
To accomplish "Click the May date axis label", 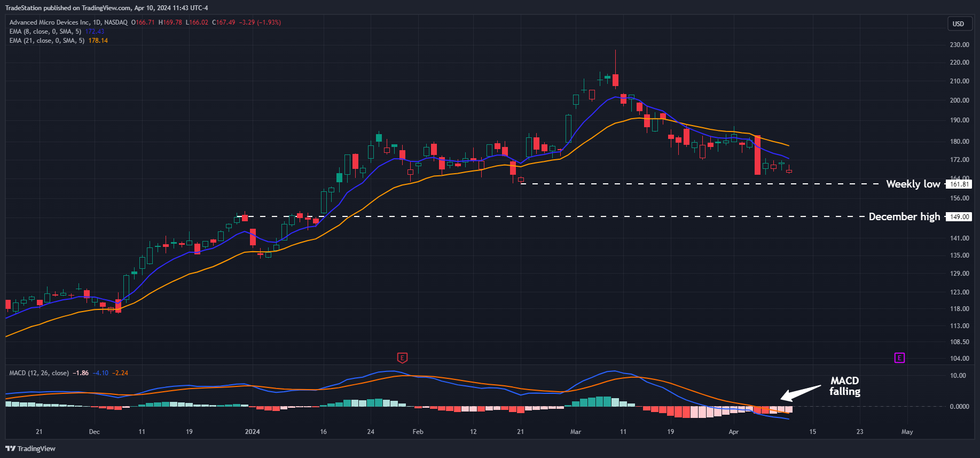I will tap(907, 432).
